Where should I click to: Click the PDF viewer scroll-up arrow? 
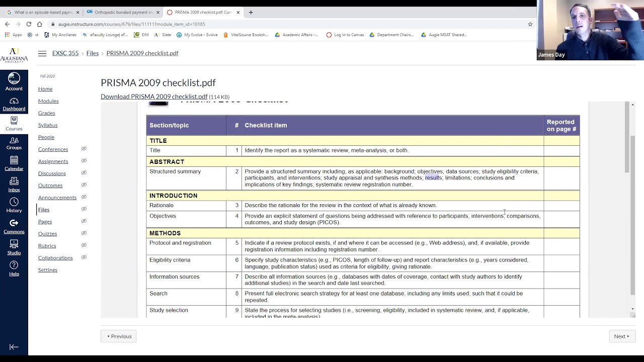point(632,105)
